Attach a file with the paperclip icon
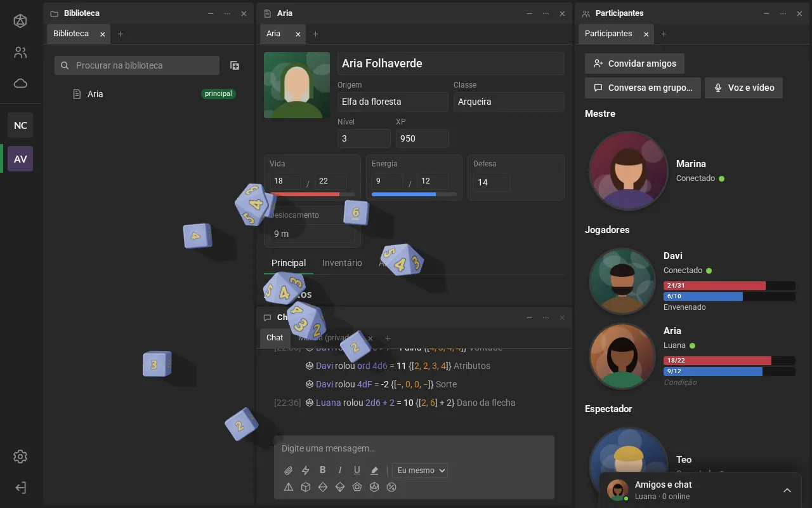The height and width of the screenshot is (508, 812). tap(288, 471)
